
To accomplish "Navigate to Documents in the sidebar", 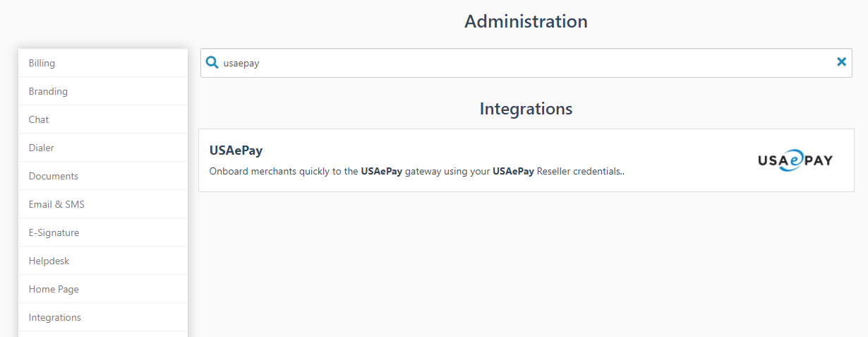I will click(x=54, y=176).
